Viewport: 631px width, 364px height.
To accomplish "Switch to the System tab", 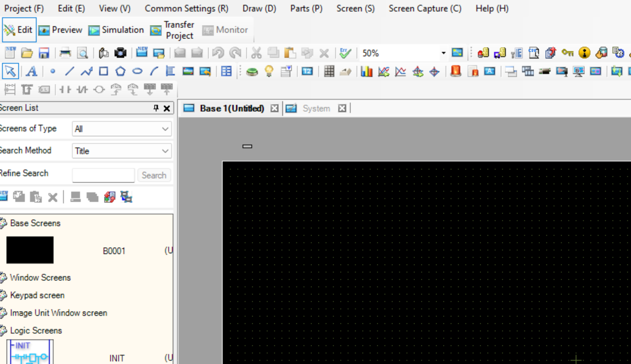I will (x=316, y=108).
